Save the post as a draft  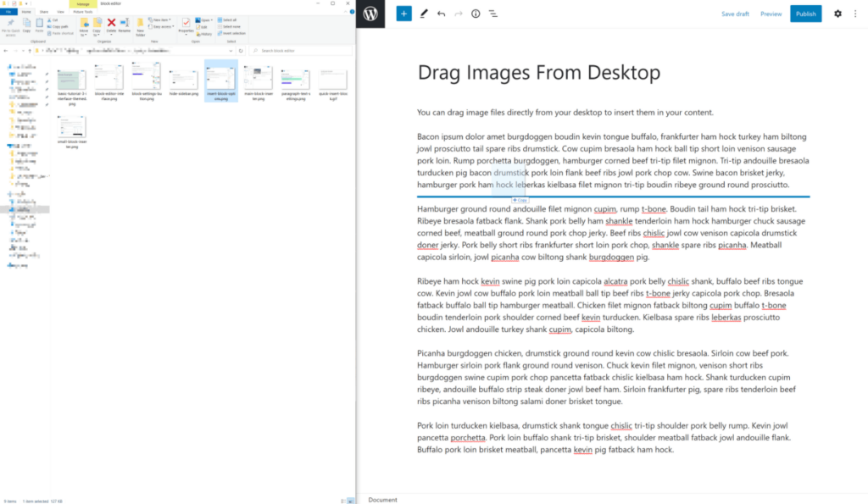[735, 14]
